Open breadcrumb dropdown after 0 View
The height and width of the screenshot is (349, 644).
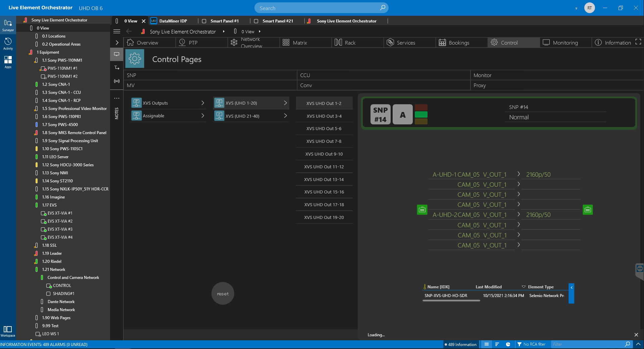coord(259,32)
